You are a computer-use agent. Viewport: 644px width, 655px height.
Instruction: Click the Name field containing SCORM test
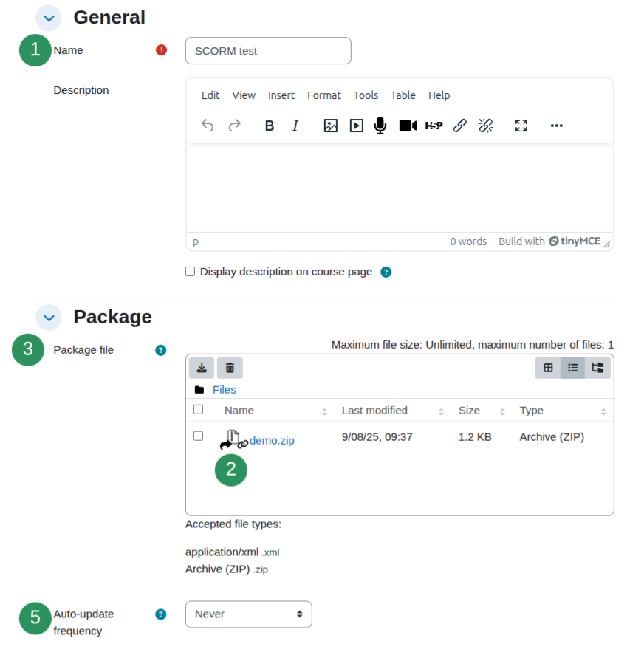(x=268, y=50)
